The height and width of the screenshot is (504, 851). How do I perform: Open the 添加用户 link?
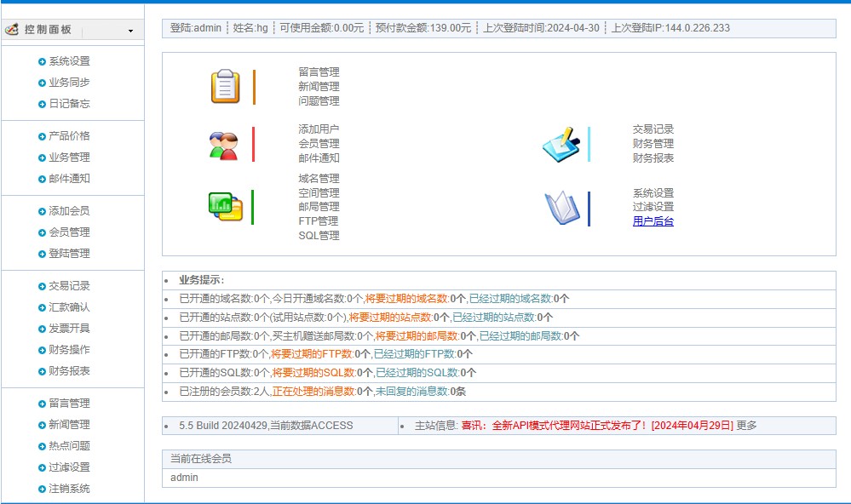click(x=318, y=128)
